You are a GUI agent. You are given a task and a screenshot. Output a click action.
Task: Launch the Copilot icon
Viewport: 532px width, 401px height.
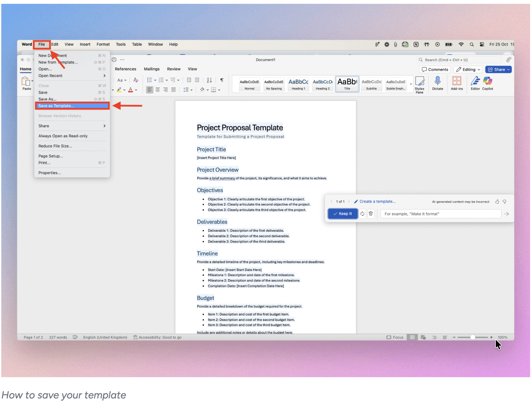pos(488,81)
